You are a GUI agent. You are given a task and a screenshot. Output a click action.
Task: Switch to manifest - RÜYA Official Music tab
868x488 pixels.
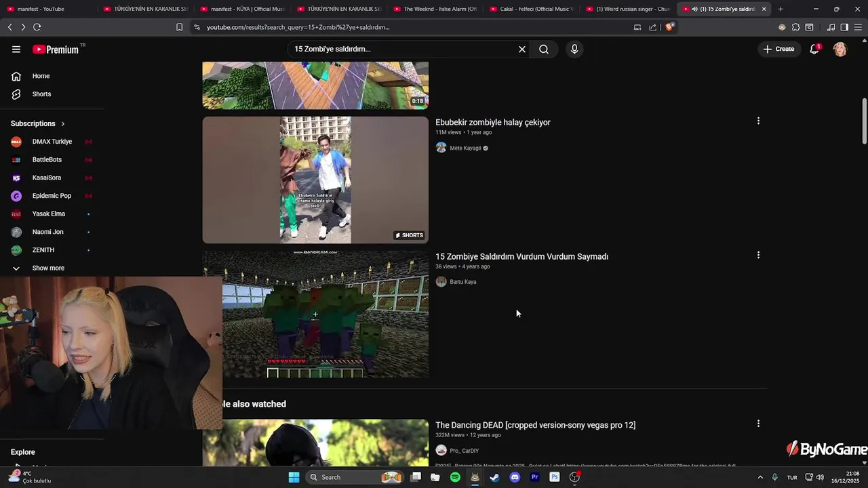241,9
